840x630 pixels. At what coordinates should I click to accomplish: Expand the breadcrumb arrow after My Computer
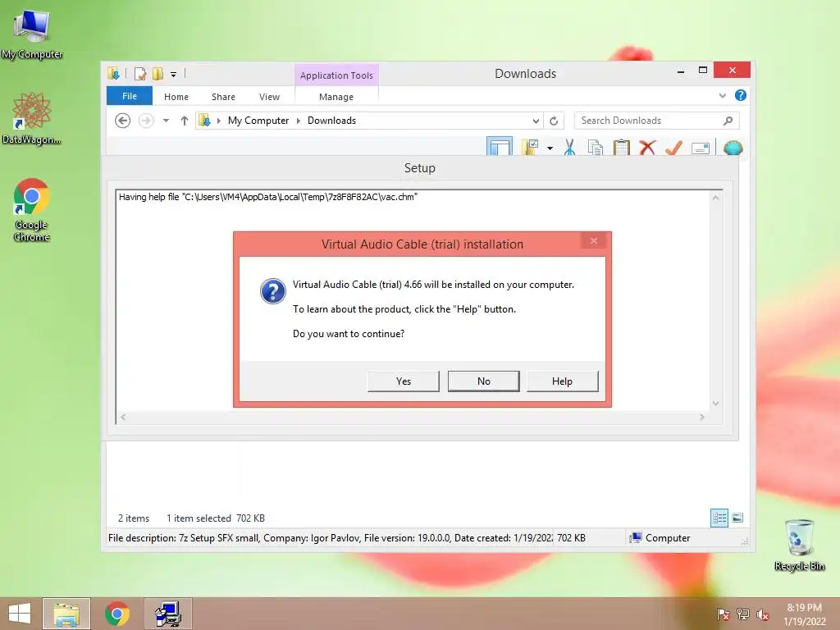click(x=299, y=121)
